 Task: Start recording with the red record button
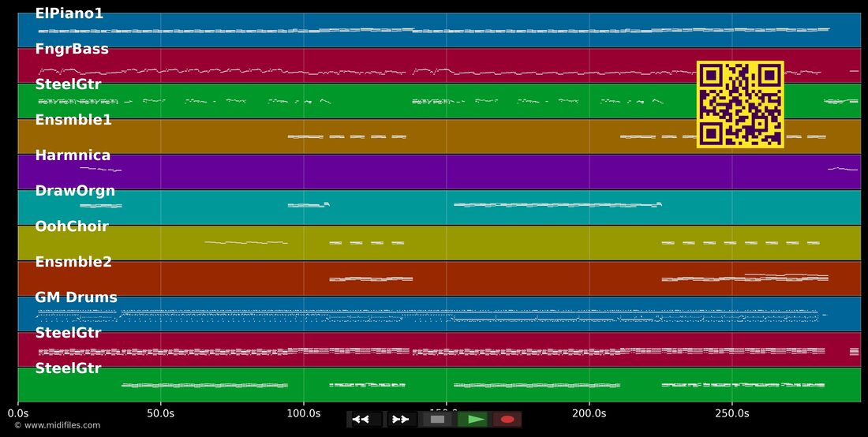tap(507, 420)
